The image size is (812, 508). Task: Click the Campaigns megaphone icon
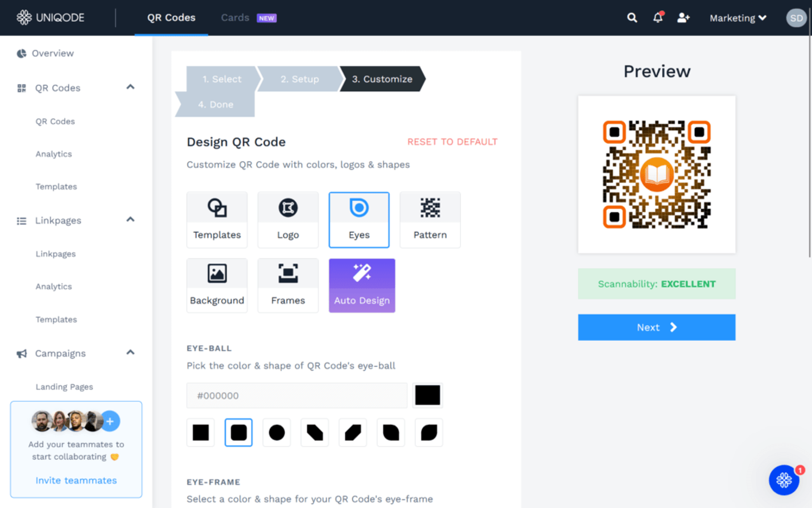click(x=22, y=353)
